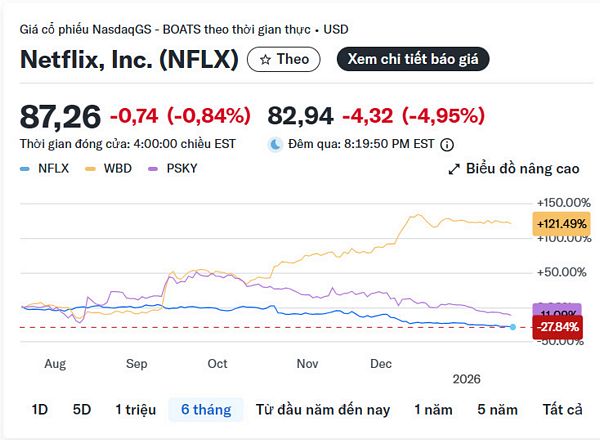Select the 1D time range
The image size is (600, 440).
(x=40, y=409)
